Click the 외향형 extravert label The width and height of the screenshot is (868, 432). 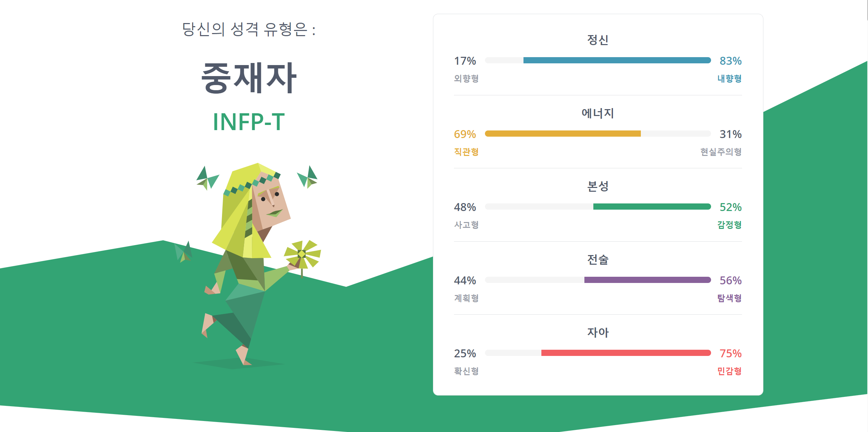(x=466, y=78)
